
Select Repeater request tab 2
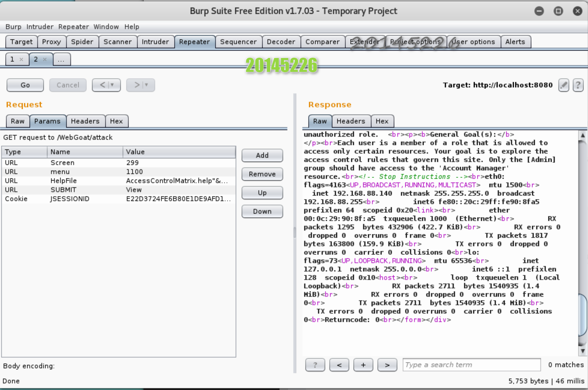(36, 59)
